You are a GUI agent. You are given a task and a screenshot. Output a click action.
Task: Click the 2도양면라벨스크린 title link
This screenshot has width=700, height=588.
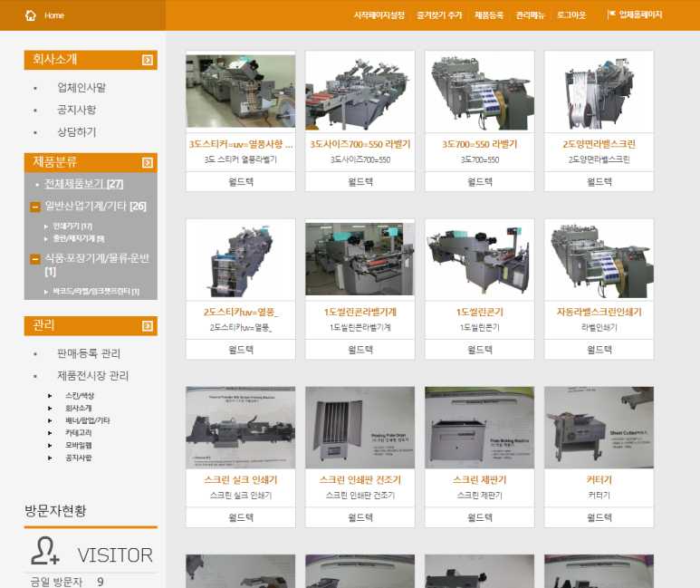click(x=599, y=144)
